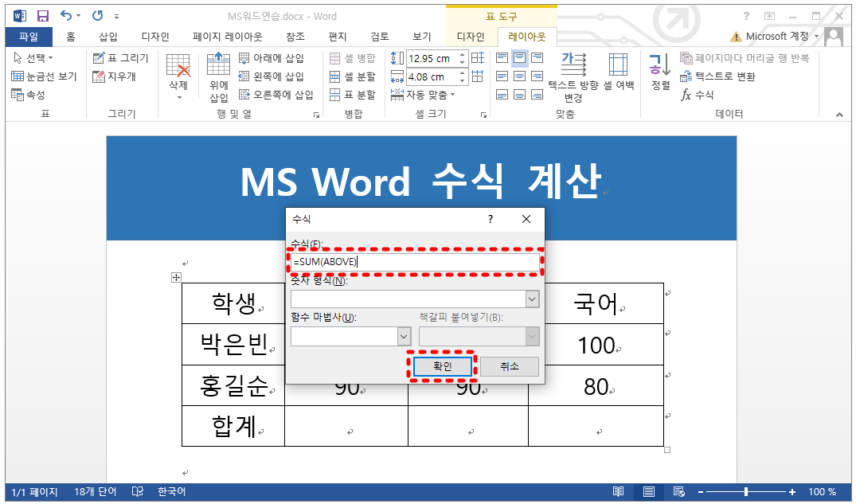Click 텍스트로 변환 convert to text
Viewport: 856px width, 504px height.
point(718,76)
